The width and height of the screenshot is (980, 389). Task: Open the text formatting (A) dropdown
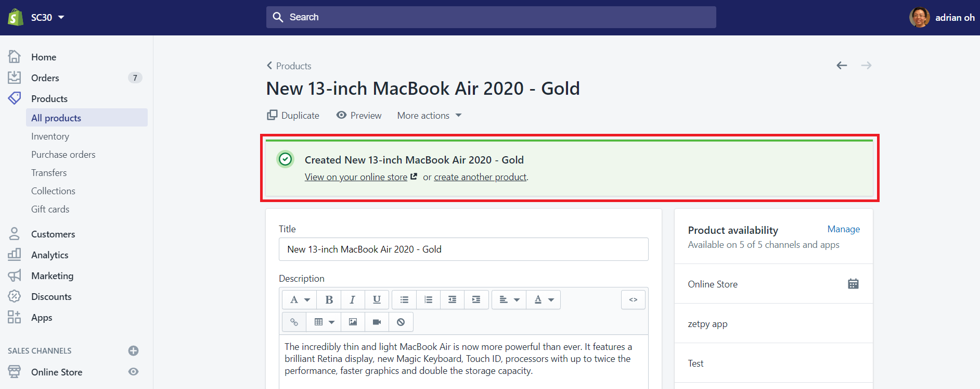pyautogui.click(x=300, y=299)
